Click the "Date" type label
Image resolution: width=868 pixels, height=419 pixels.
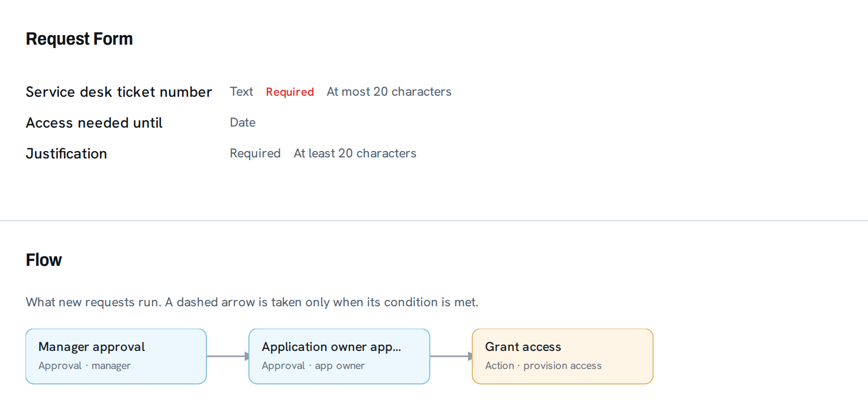pyautogui.click(x=243, y=122)
